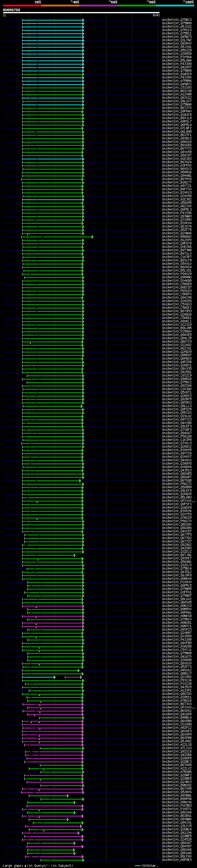Viewport: 197px width, 868px height.
Task: Select hit label UniRef100_P0C5B3
Action: pos(177,805)
